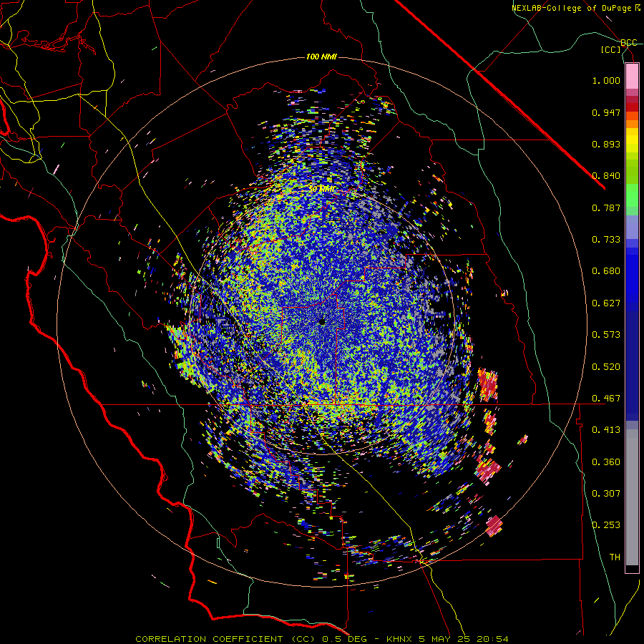644x644 pixels.
Task: Select the 0.520 legend value
Action: (606, 367)
